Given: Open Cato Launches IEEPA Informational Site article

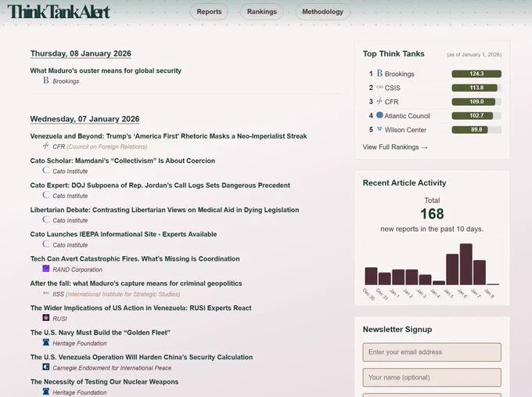Looking at the screenshot, I should click(x=124, y=234).
